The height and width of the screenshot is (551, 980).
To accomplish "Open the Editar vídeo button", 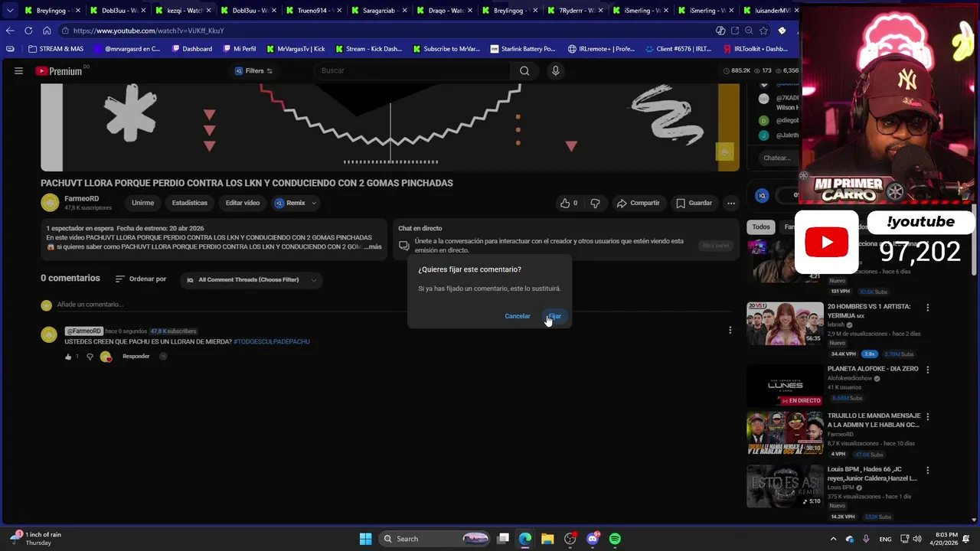I will click(x=243, y=203).
